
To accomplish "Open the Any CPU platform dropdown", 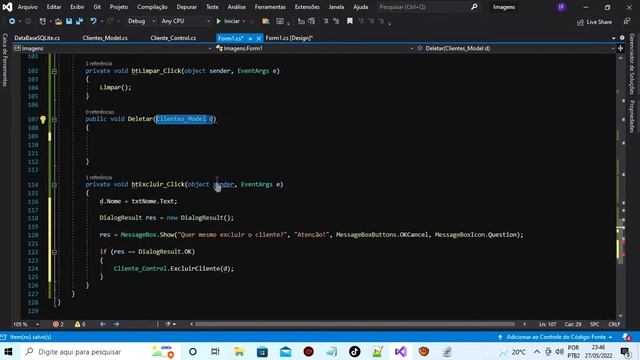I will point(185,21).
